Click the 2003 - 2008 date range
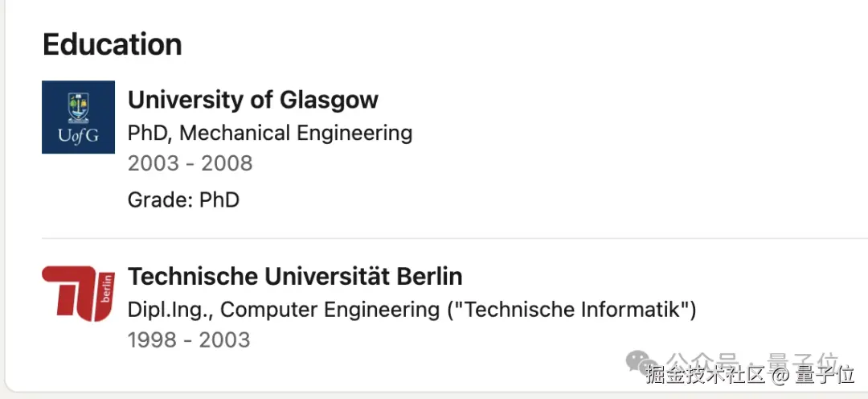Viewport: 868px width, 399px height. point(190,163)
